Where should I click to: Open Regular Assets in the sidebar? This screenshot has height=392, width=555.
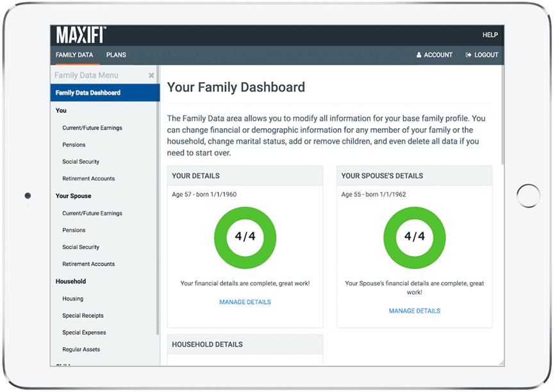pos(81,350)
